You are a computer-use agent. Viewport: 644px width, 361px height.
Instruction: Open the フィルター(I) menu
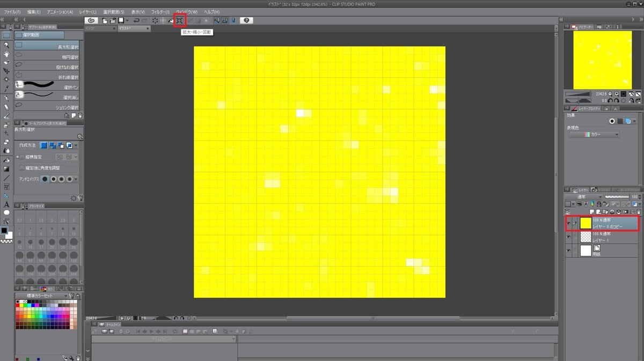point(160,11)
